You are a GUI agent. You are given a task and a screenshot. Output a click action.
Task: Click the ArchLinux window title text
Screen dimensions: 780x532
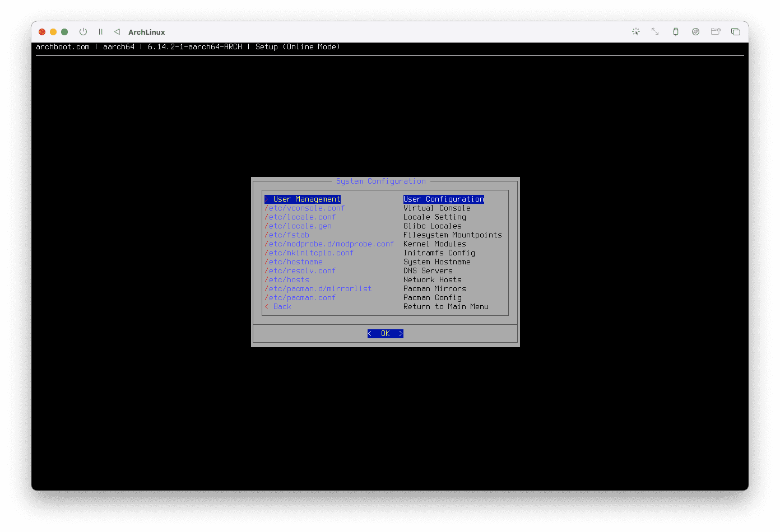tap(147, 32)
